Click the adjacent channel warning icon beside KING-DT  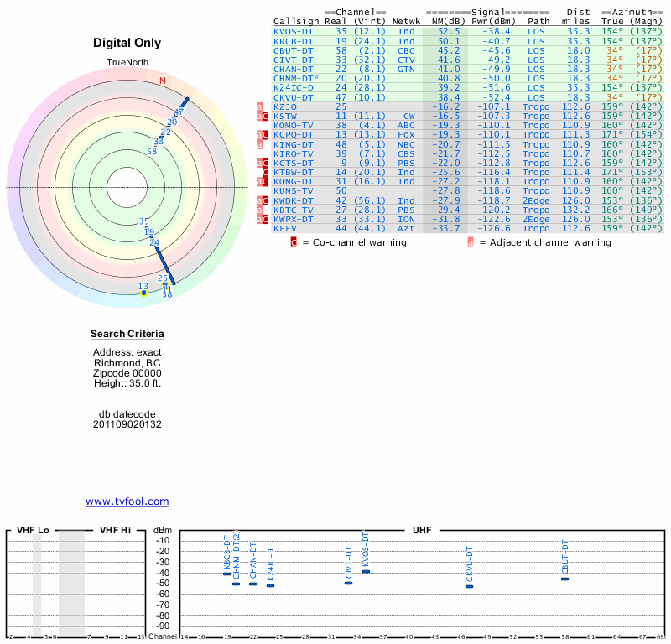click(260, 144)
